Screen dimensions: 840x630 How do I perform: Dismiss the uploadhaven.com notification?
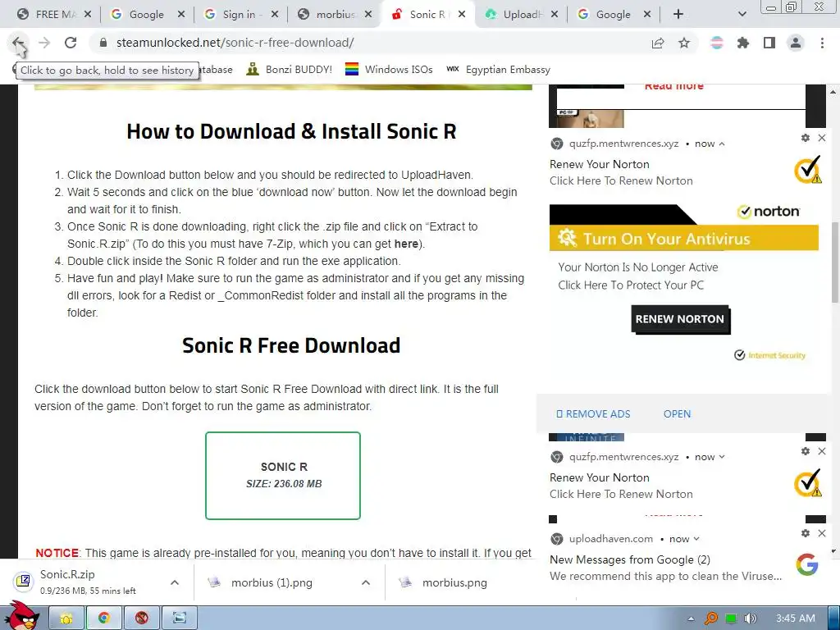click(822, 533)
